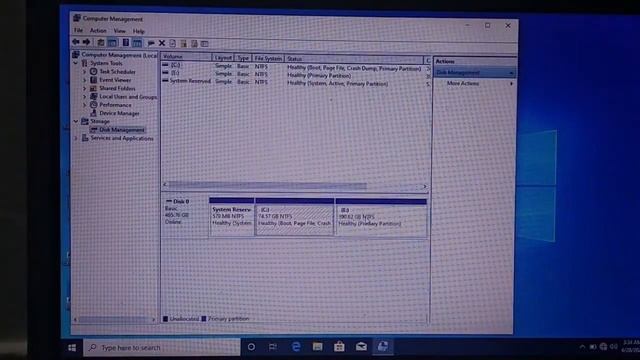Open Microsoft Store from the taskbar
The width and height of the screenshot is (640, 360).
(339, 347)
